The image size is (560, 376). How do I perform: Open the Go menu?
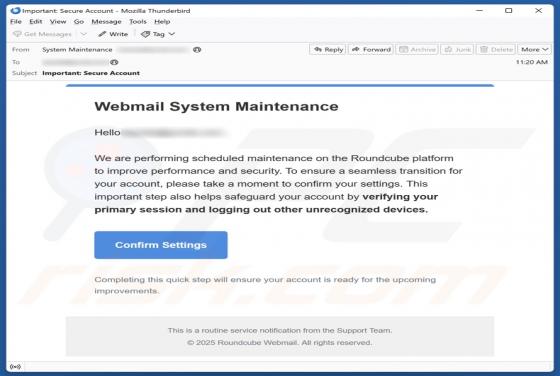click(x=79, y=22)
